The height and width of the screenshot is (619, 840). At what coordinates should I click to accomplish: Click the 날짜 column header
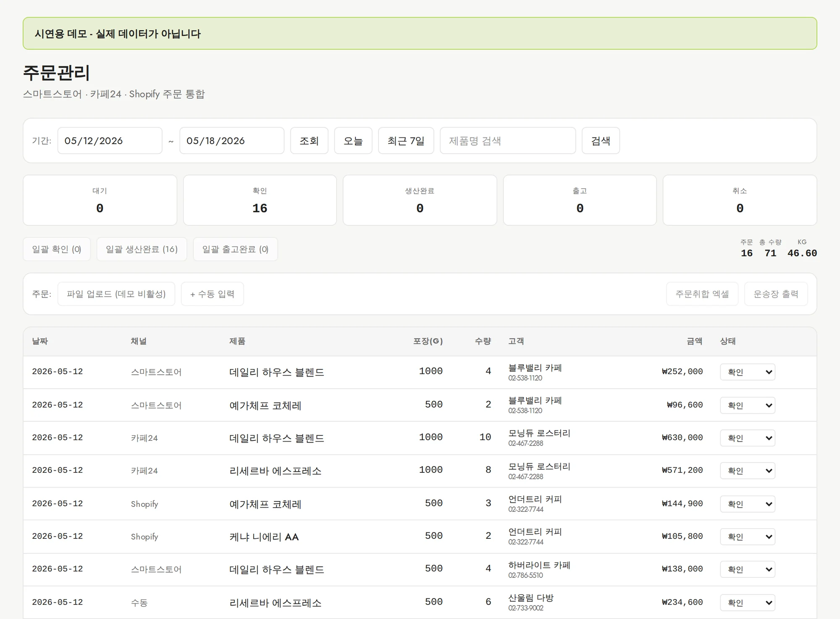click(40, 341)
